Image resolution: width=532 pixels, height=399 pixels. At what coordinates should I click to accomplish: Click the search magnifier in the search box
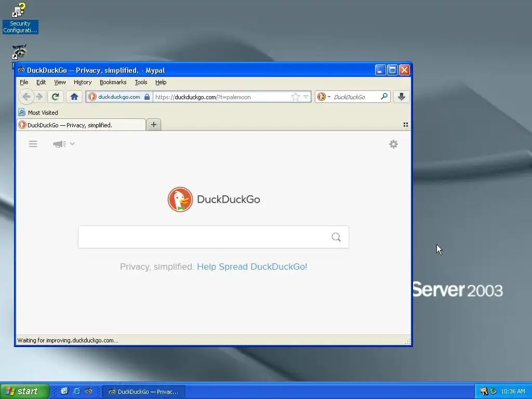tap(336, 237)
